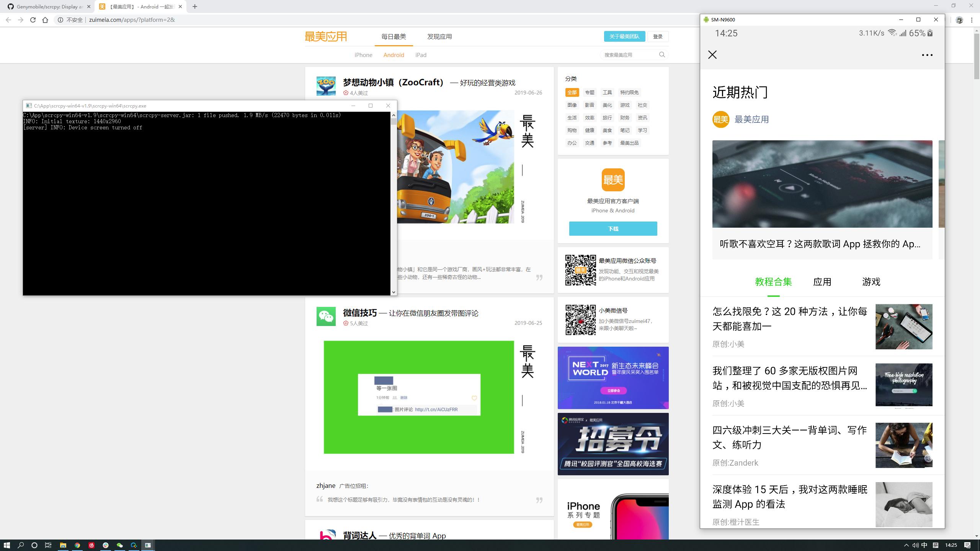Reload the page with refresh icon

[x=33, y=20]
